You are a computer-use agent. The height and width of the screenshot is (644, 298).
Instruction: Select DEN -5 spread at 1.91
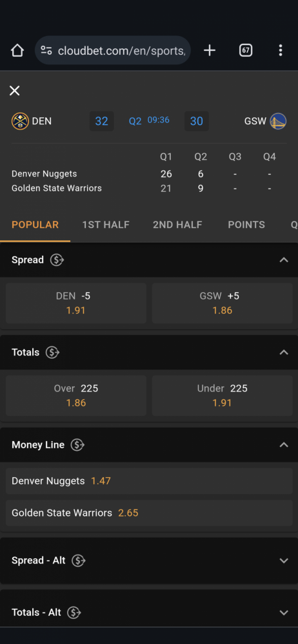click(76, 303)
